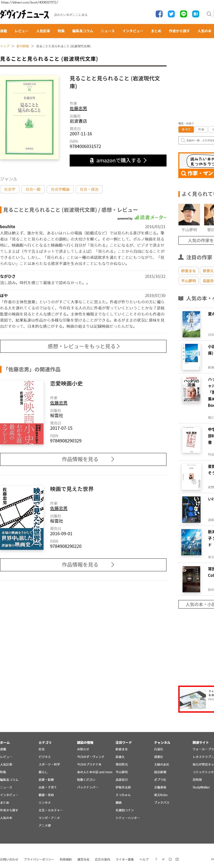Click footer link スポーツ・科学
214x868 pixels.
49,764
